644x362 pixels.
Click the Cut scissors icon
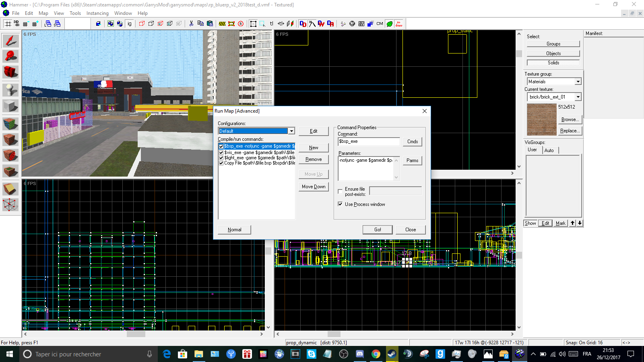(191, 24)
